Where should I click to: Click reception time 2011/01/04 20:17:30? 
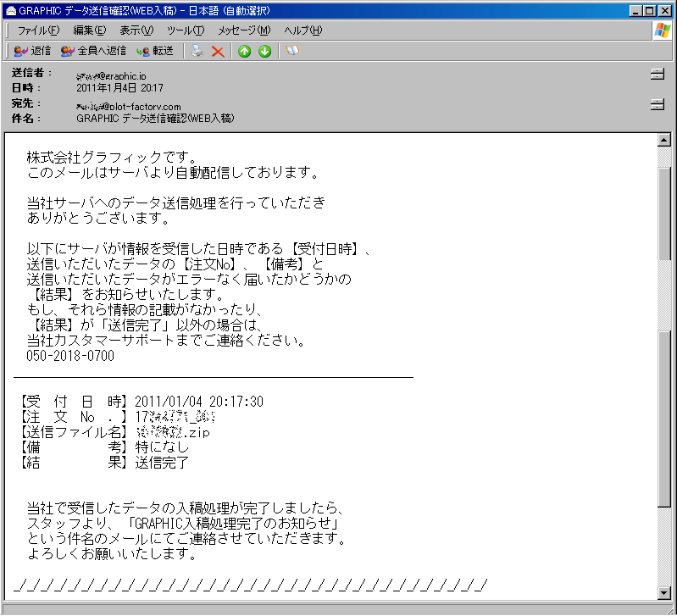199,402
